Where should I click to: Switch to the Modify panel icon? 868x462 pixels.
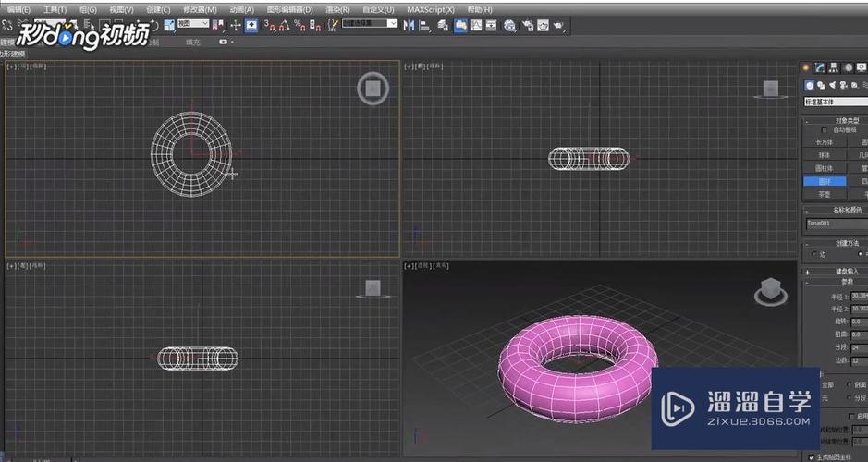(820, 67)
